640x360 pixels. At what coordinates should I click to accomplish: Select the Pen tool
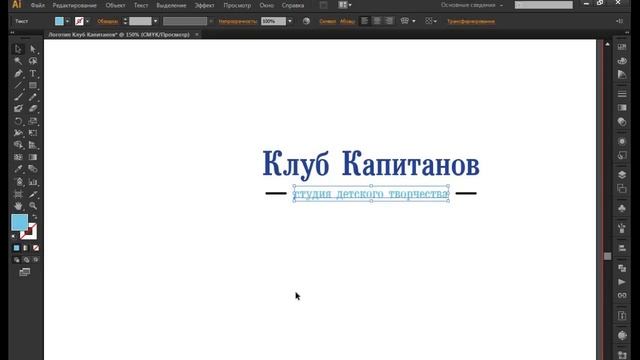click(x=18, y=73)
